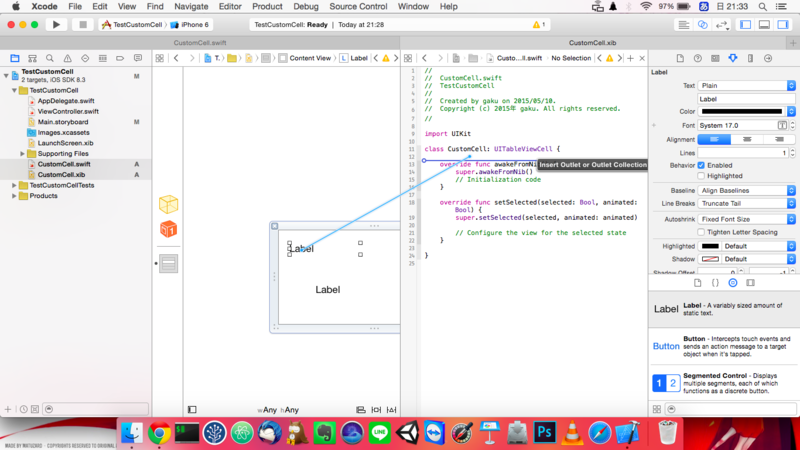Show the Identity inspector
800x450 pixels.
click(x=715, y=58)
